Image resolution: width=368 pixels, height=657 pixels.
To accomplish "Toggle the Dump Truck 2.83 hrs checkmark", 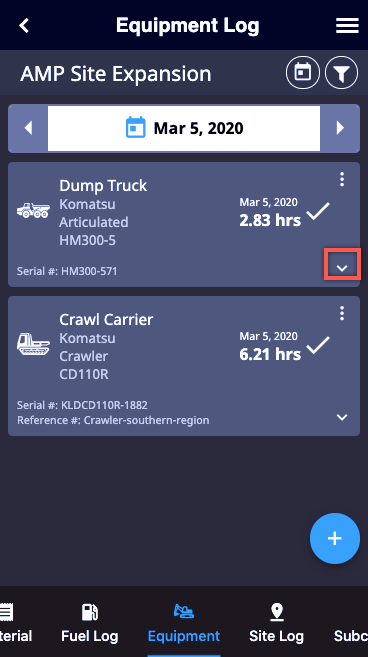I will pyautogui.click(x=318, y=211).
